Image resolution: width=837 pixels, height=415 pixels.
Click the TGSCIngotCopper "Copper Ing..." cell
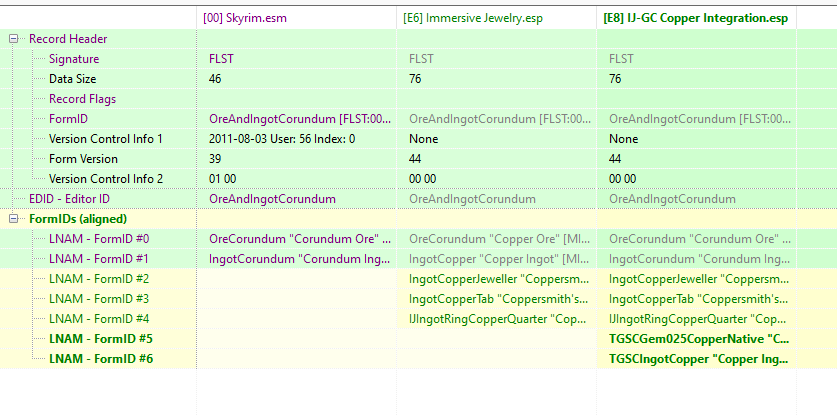coord(697,359)
